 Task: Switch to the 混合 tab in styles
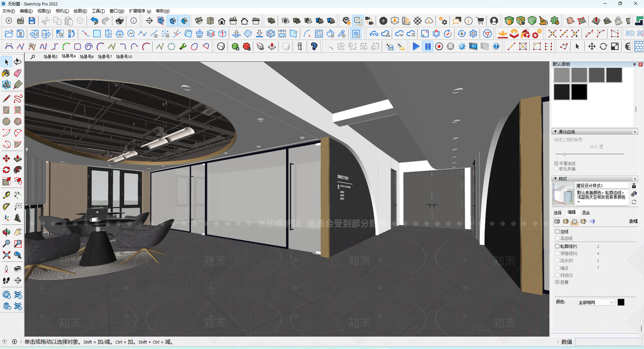click(x=586, y=213)
